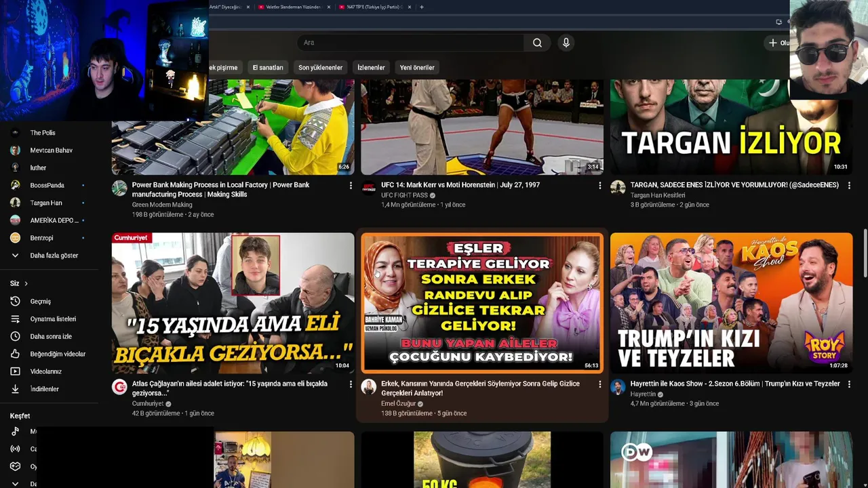The width and height of the screenshot is (868, 488).
Task: Open luther subscription channel
Action: coord(38,168)
